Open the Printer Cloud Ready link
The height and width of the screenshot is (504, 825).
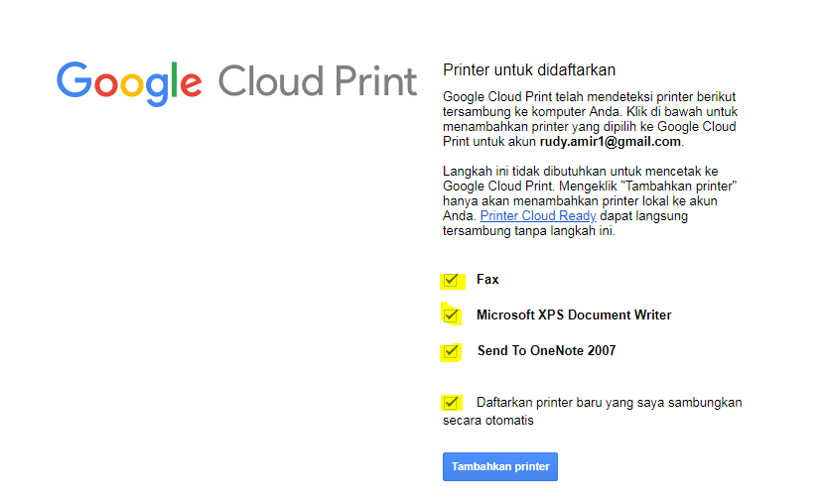click(538, 216)
